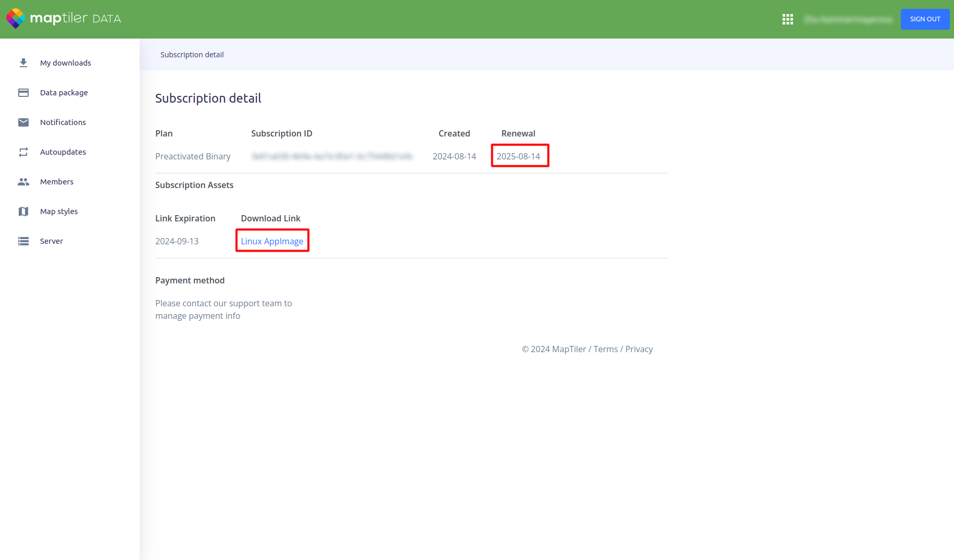Viewport: 954px width, 560px height.
Task: Select the Renewal date 2025-08-14
Action: 518,156
